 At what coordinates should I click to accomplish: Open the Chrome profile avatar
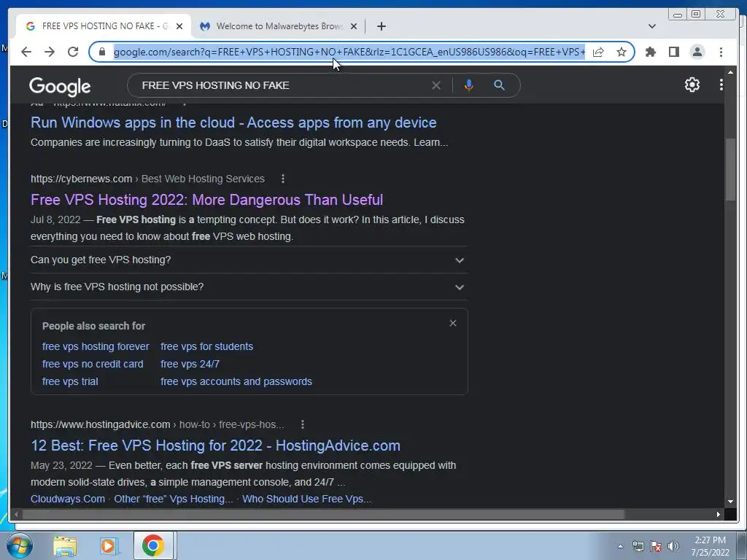[x=697, y=52]
